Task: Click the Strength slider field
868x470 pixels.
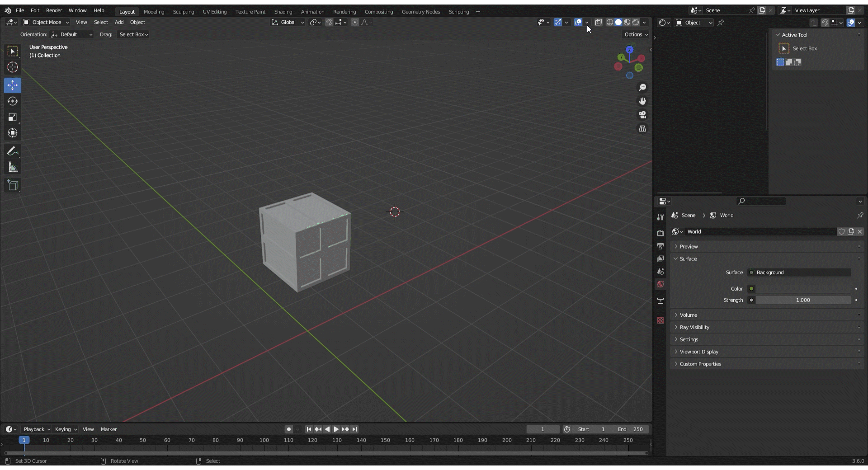Action: coord(803,300)
